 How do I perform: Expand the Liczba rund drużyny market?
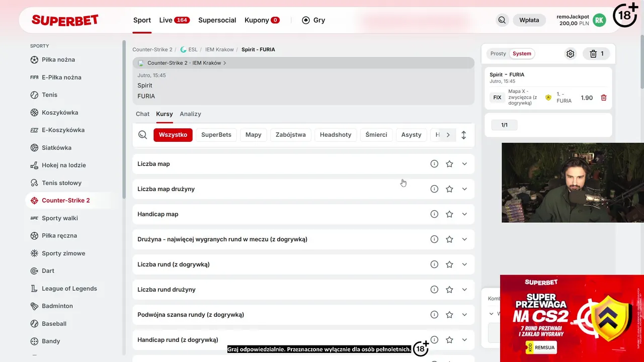pyautogui.click(x=464, y=290)
